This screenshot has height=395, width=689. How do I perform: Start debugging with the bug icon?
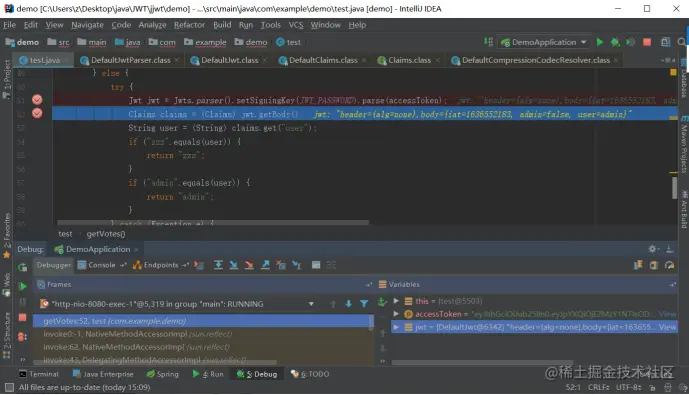[615, 42]
